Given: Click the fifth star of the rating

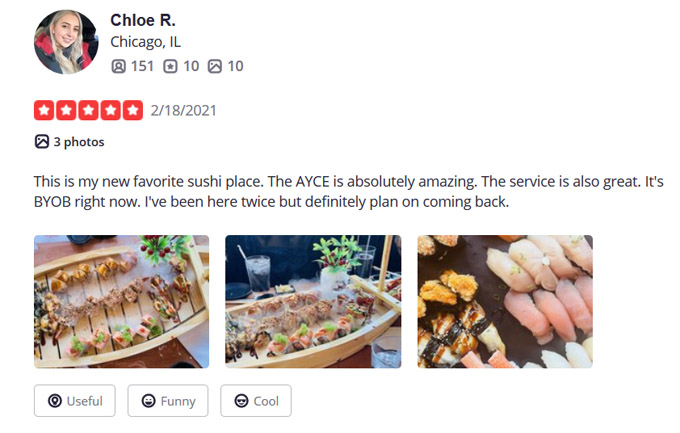Looking at the screenshot, I should [133, 110].
